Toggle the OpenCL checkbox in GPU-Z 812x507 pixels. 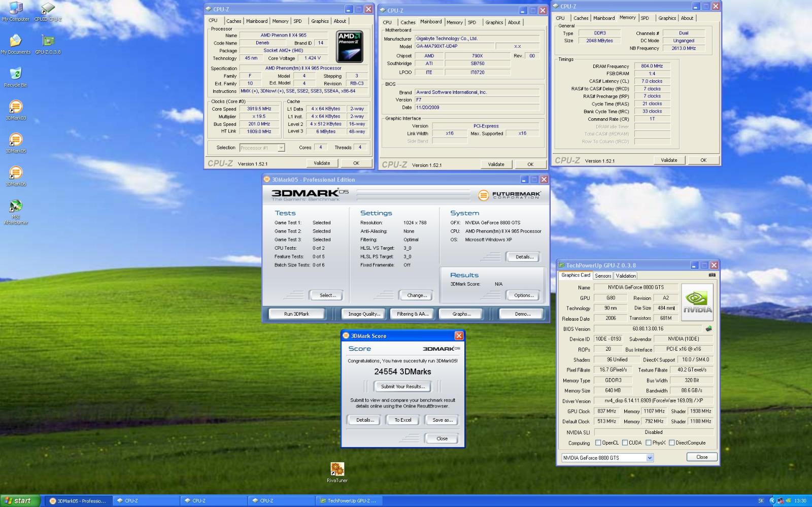click(598, 443)
